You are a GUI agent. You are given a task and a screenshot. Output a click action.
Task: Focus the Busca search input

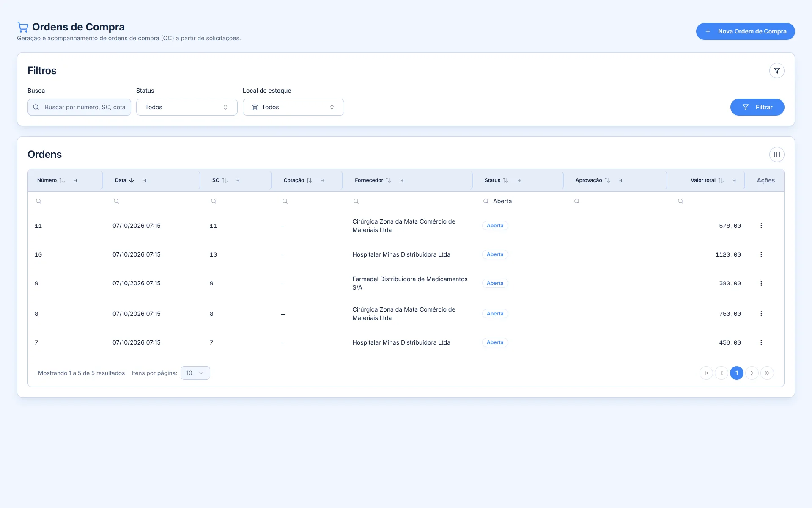79,107
